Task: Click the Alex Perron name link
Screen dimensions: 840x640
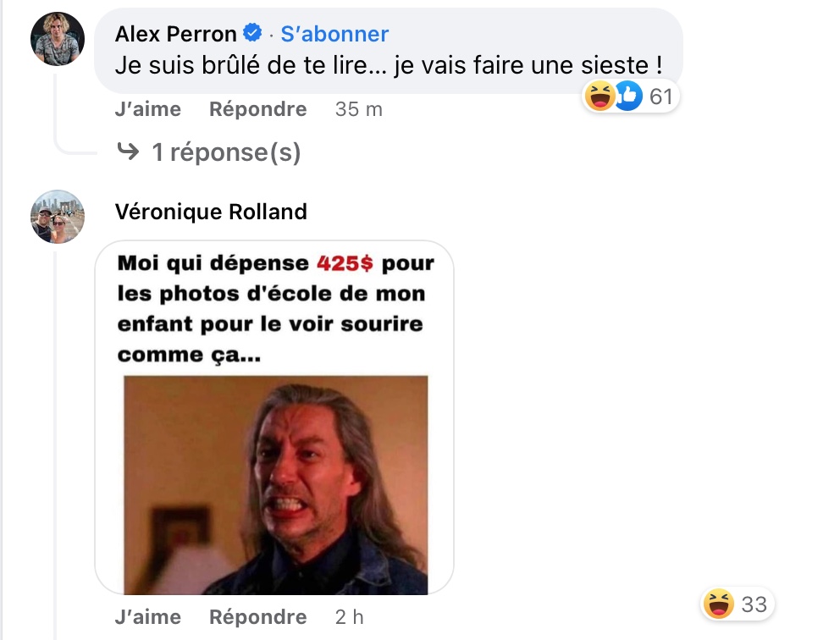Action: [x=176, y=34]
